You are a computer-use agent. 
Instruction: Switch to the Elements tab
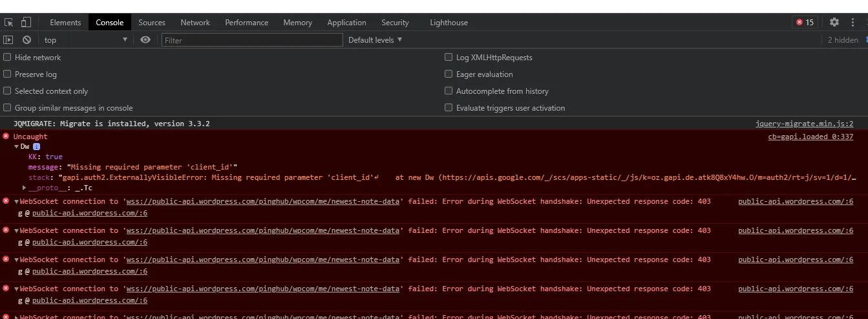tap(65, 22)
